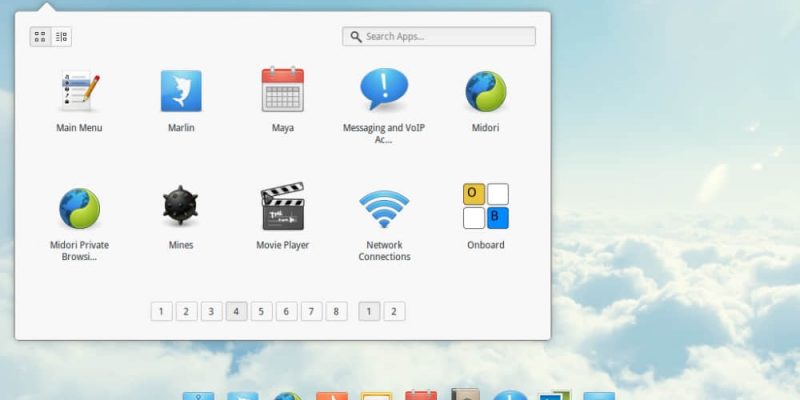Open Messaging and VoIP Accounts
This screenshot has width=800, height=400.
(x=384, y=89)
